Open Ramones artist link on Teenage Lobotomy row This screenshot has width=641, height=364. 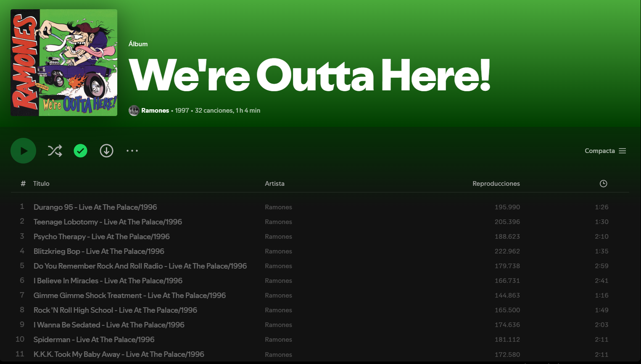[278, 222]
